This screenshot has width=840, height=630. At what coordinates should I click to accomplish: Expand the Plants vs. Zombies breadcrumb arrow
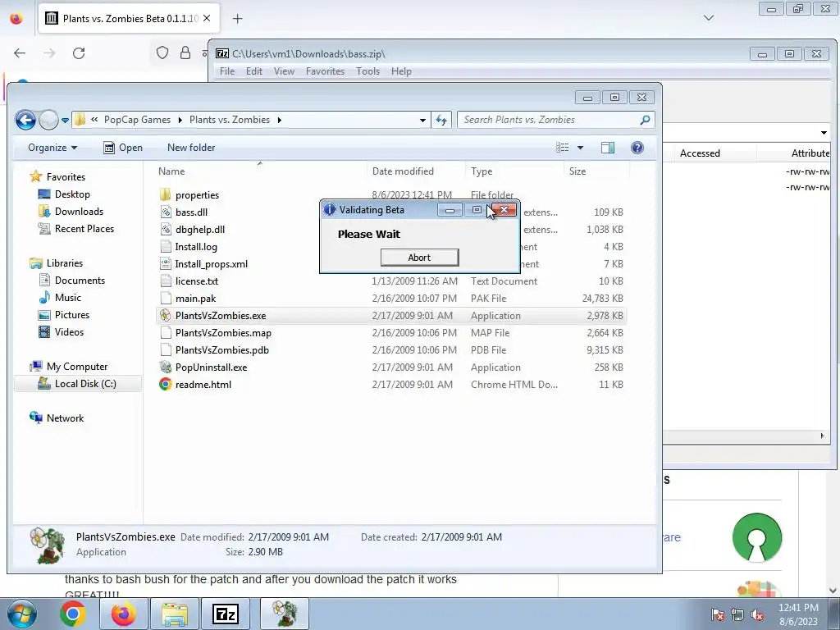pos(279,120)
